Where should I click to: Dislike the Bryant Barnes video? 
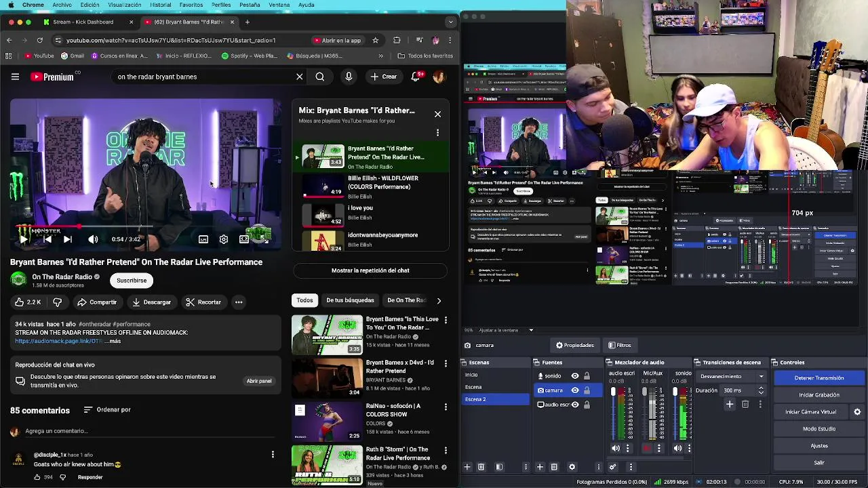pos(58,302)
